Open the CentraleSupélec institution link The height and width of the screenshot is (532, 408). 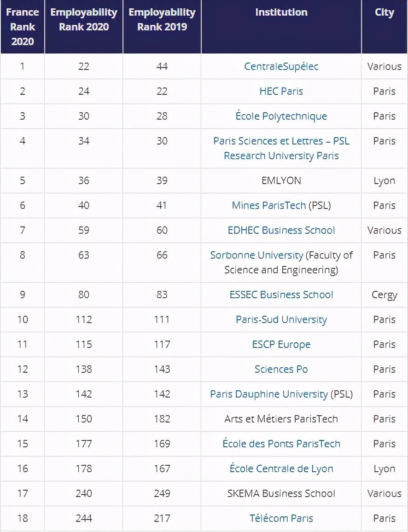pyautogui.click(x=281, y=66)
